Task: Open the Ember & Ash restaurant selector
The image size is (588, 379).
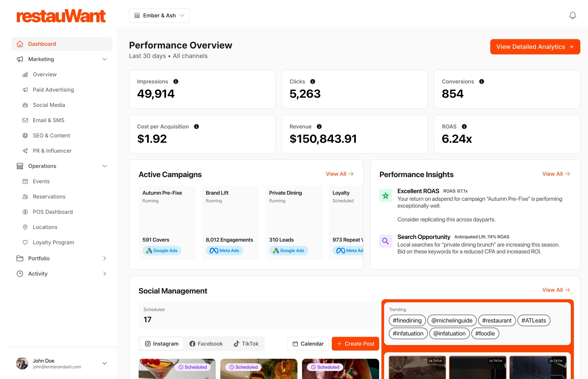Action: coord(159,16)
